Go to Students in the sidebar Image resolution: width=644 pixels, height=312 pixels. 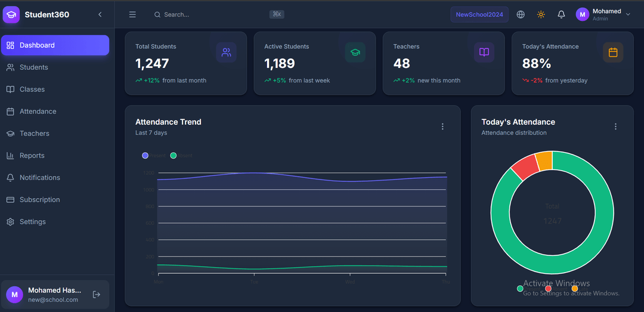(x=33, y=67)
